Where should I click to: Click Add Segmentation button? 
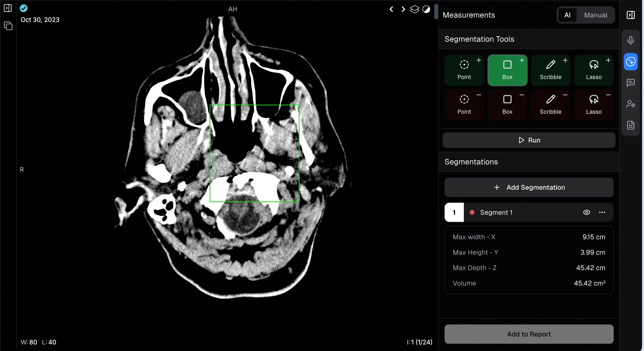click(x=529, y=187)
